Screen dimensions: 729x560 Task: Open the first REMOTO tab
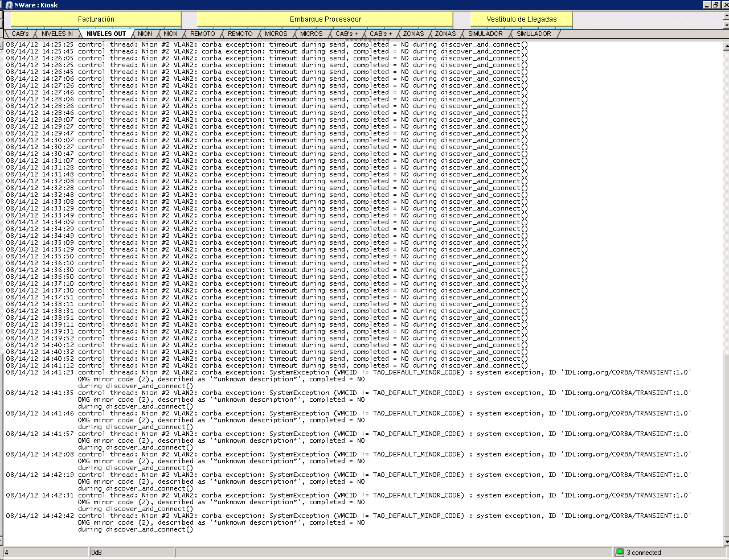pyautogui.click(x=203, y=34)
